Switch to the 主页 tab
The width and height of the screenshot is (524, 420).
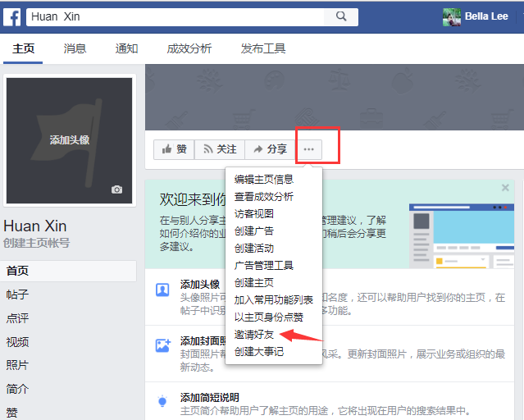point(23,49)
